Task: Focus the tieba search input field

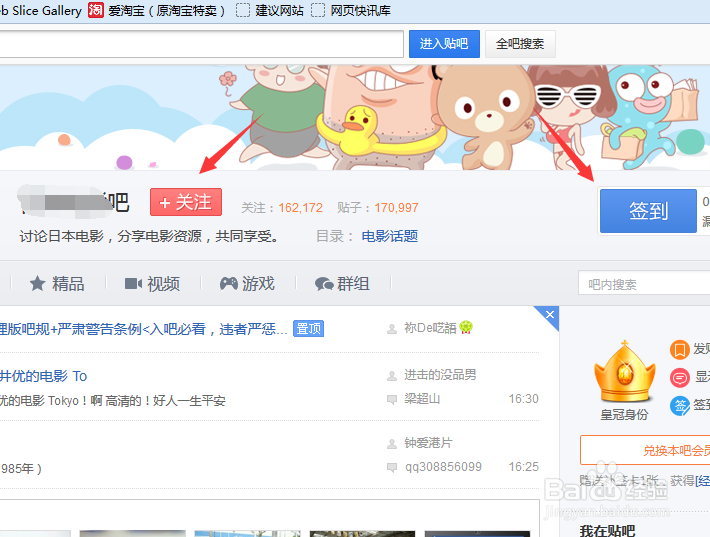Action: [201, 44]
